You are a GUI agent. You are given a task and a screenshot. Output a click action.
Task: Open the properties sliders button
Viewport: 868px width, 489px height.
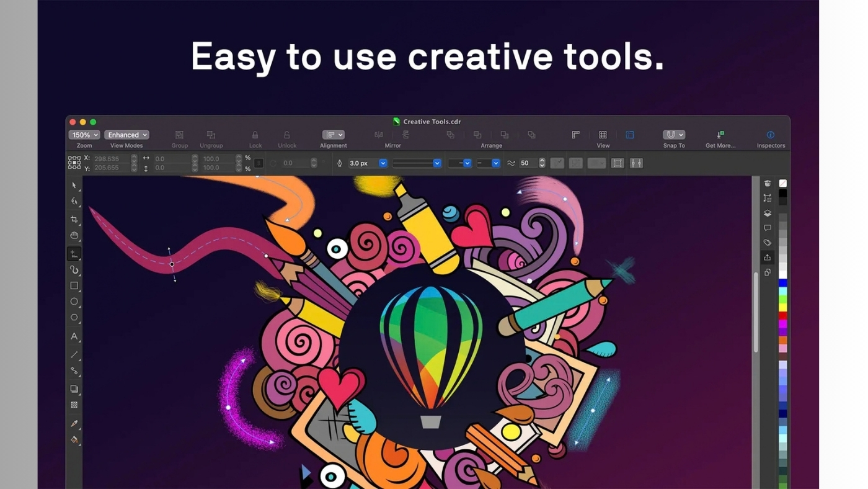click(x=636, y=163)
